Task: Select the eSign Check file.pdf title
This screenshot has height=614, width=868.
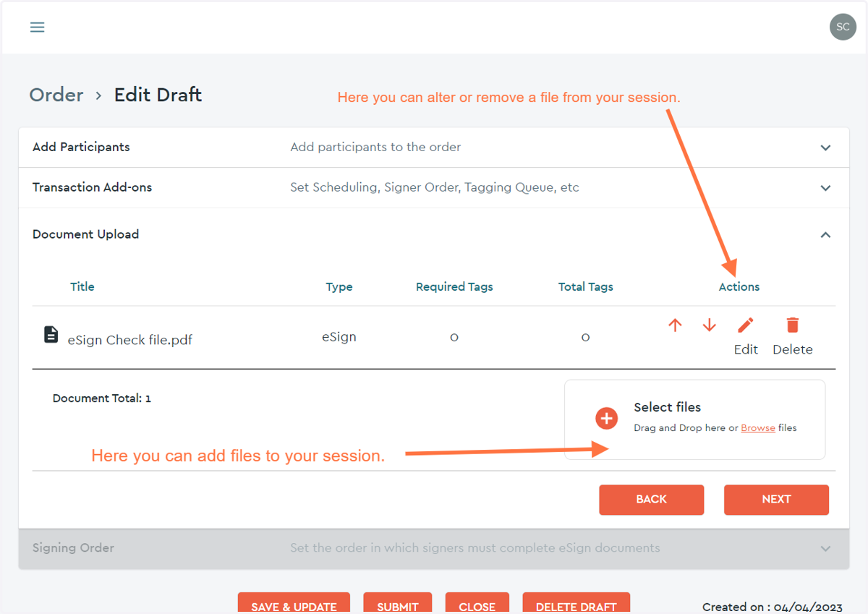Action: pyautogui.click(x=130, y=339)
